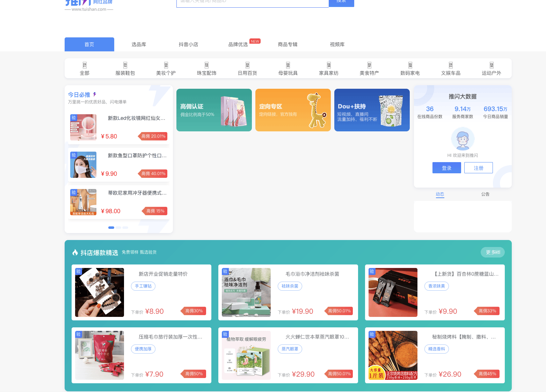Click the user avatar icon above the welcome text
Image resolution: width=546 pixels, height=392 pixels.
(463, 139)
